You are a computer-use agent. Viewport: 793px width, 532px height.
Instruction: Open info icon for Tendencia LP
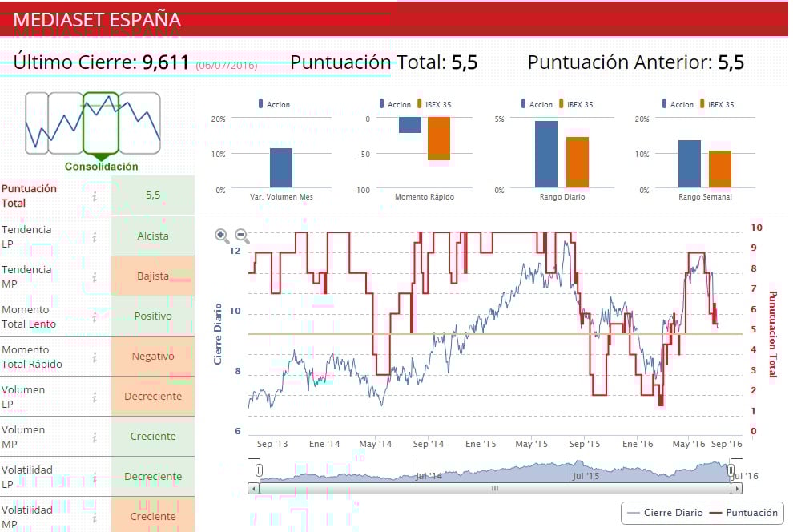pyautogui.click(x=95, y=236)
